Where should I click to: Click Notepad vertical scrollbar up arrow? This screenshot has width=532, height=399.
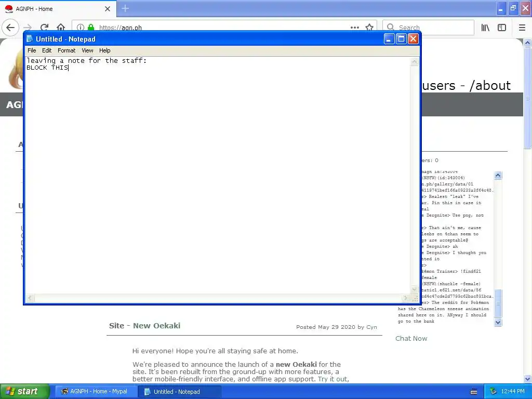tap(414, 61)
